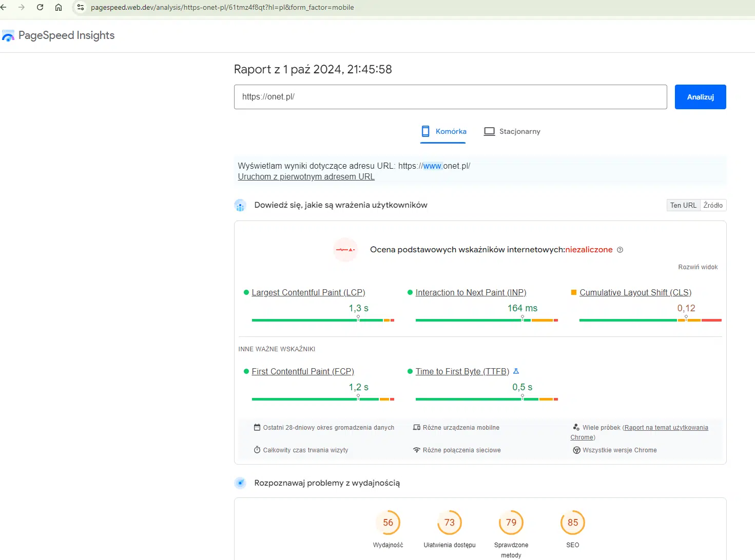
Task: Click Dowiedz się, jakie są wrażenia użytkowników heading
Action: coord(341,205)
